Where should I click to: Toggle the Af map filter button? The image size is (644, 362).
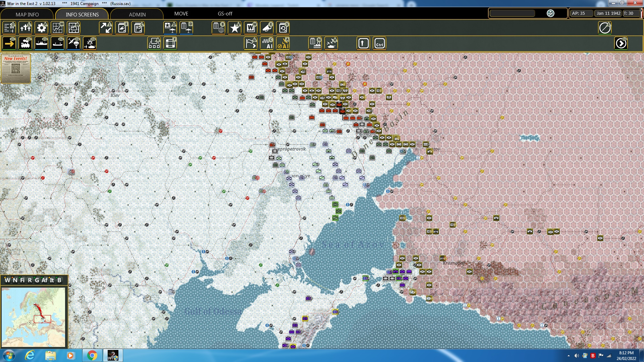(x=44, y=280)
